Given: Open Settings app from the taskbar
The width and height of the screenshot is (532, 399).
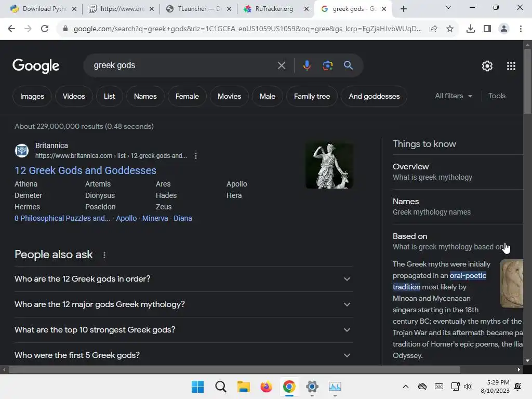Looking at the screenshot, I should 312,387.
